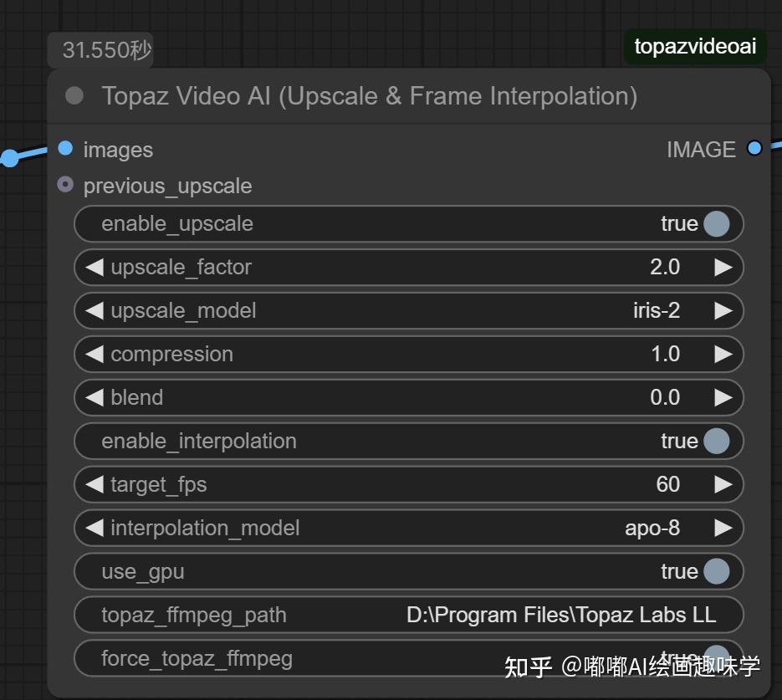782x700 pixels.
Task: Click the images input connector dot
Action: [x=66, y=149]
